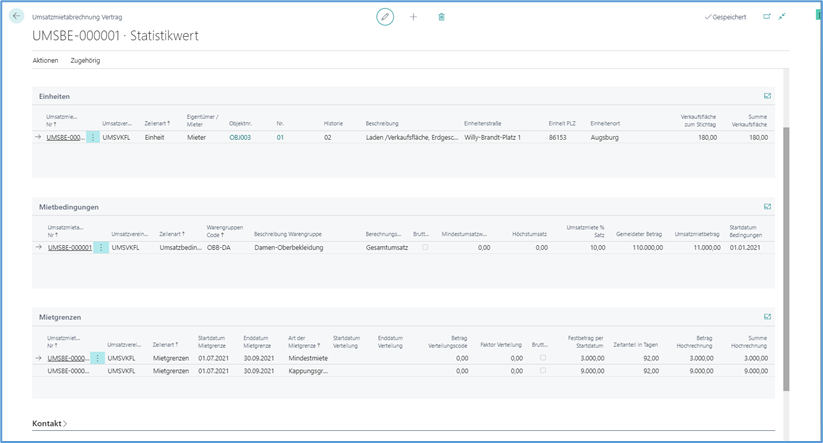
Task: Expand the Mietgrenzen section to full view
Action: pyautogui.click(x=767, y=317)
